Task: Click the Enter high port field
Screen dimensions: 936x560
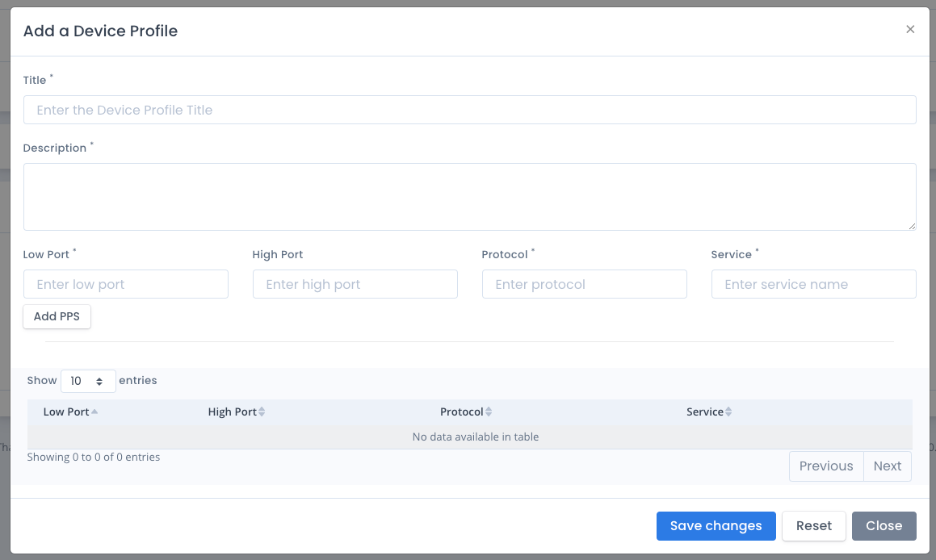Action: (355, 284)
